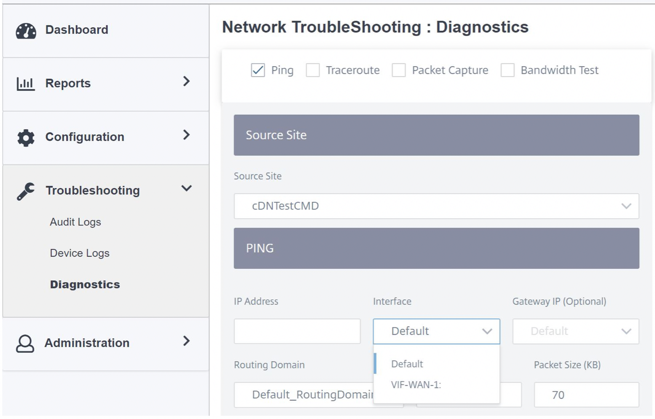Image resolution: width=655 pixels, height=419 pixels.
Task: Expand the Reports menu chevron
Action: coord(186,81)
